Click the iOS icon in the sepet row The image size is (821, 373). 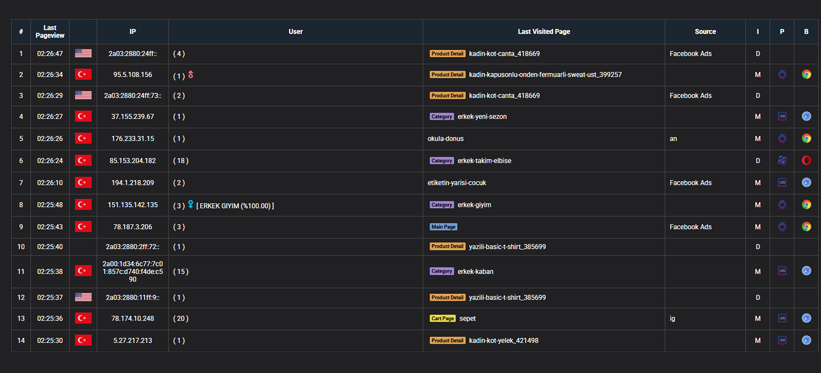(x=782, y=318)
